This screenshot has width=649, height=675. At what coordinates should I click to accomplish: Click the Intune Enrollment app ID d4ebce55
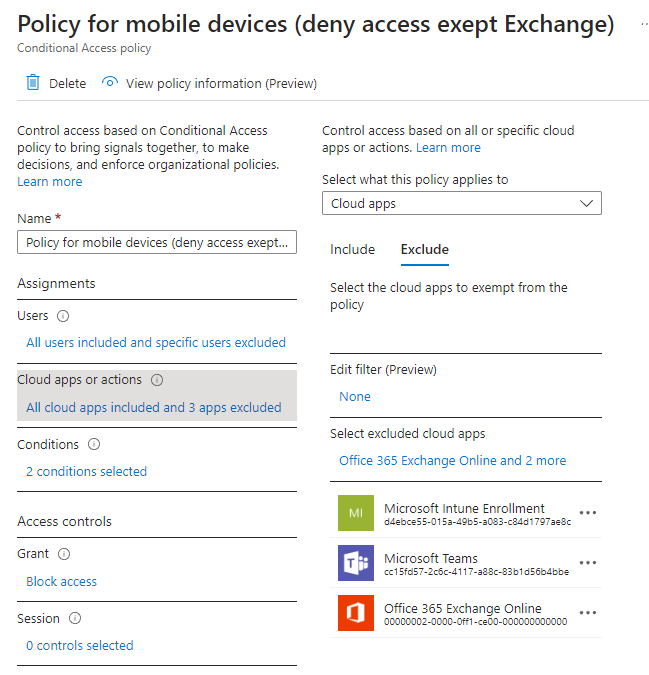[x=477, y=522]
